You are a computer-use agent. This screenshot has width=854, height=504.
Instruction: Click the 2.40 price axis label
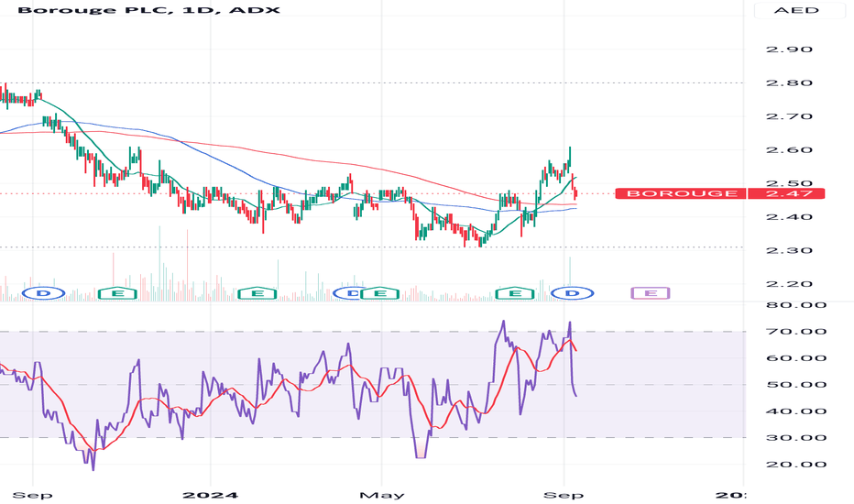click(789, 217)
